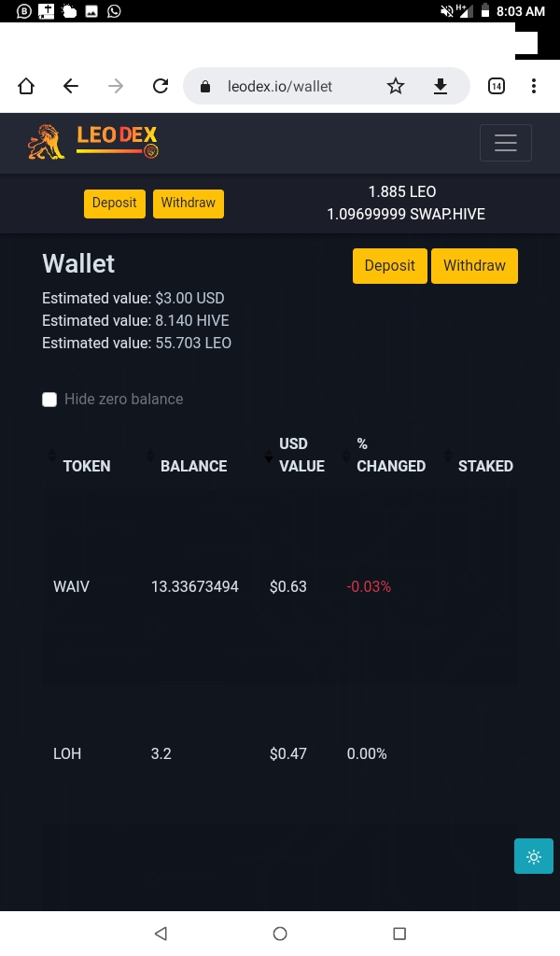The width and height of the screenshot is (560, 956).
Task: Tap the leodex.io/wallet address field
Action: [x=280, y=87]
